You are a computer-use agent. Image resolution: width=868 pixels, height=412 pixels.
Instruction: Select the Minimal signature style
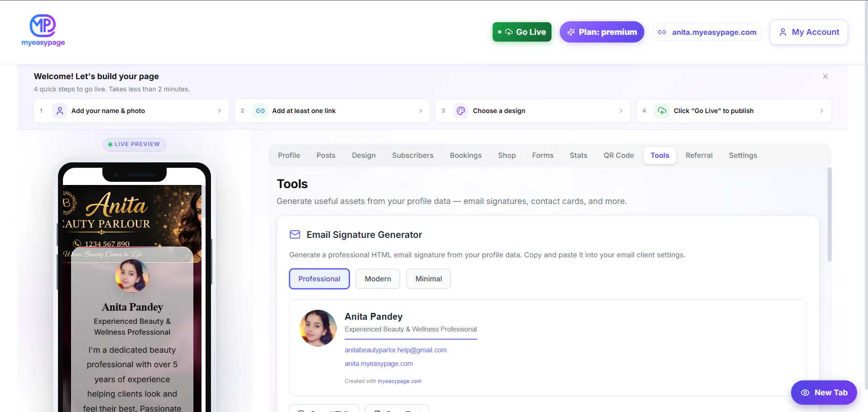(x=428, y=279)
